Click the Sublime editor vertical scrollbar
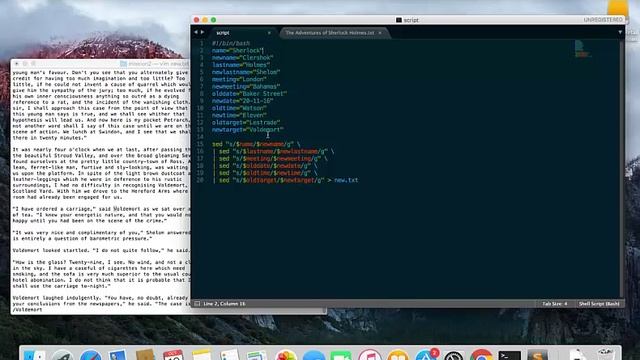Screen dimensions: 640x360 click(x=622, y=167)
